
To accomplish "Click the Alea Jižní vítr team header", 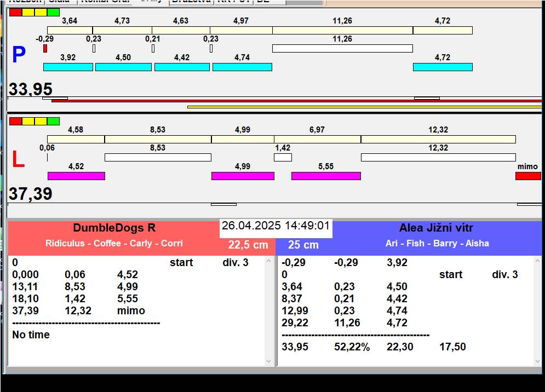I will click(436, 228).
